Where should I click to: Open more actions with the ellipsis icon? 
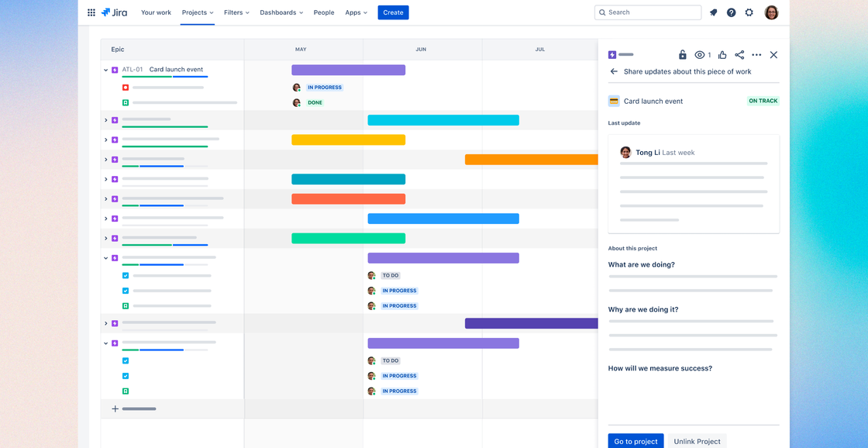[756, 54]
